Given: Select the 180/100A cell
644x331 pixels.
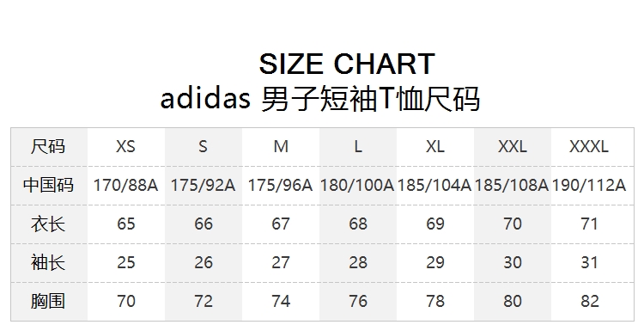Looking at the screenshot, I should tap(357, 185).
